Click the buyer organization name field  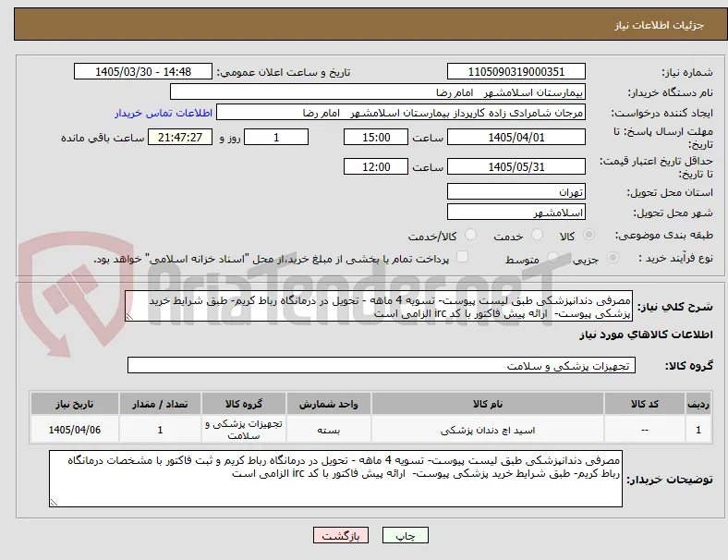click(x=378, y=91)
